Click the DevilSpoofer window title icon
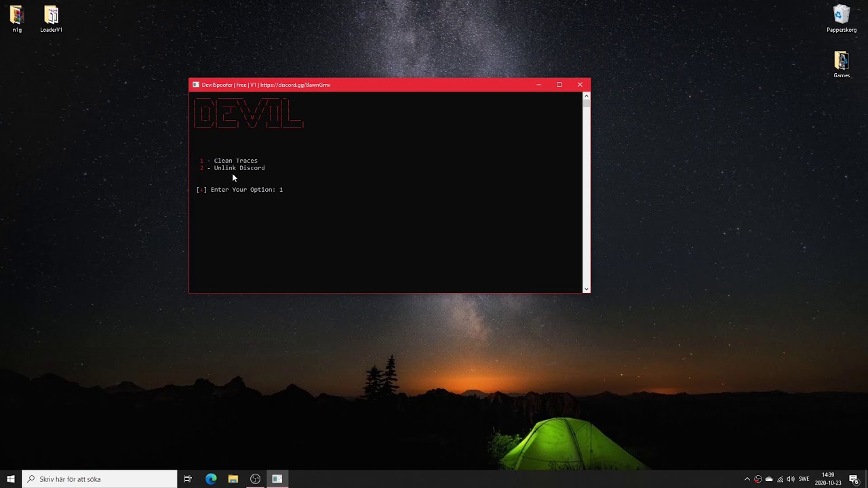Screen dimensions: 868x488 coord(196,85)
